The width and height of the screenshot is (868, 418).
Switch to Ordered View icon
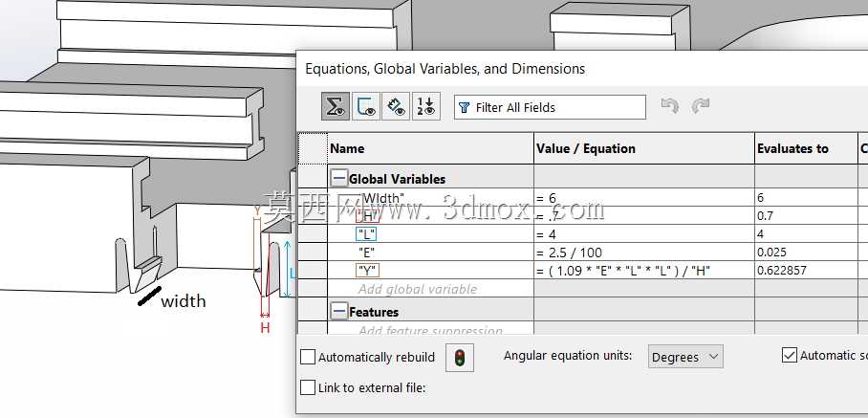426,107
